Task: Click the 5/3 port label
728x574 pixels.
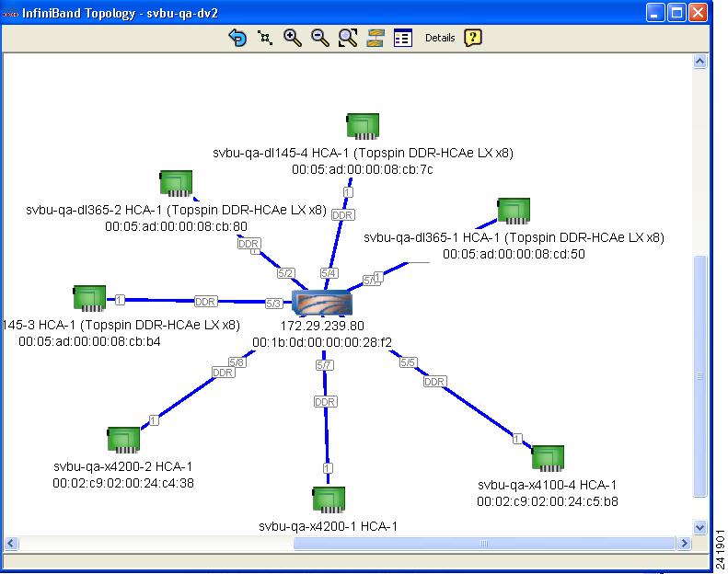Action: coord(273,303)
